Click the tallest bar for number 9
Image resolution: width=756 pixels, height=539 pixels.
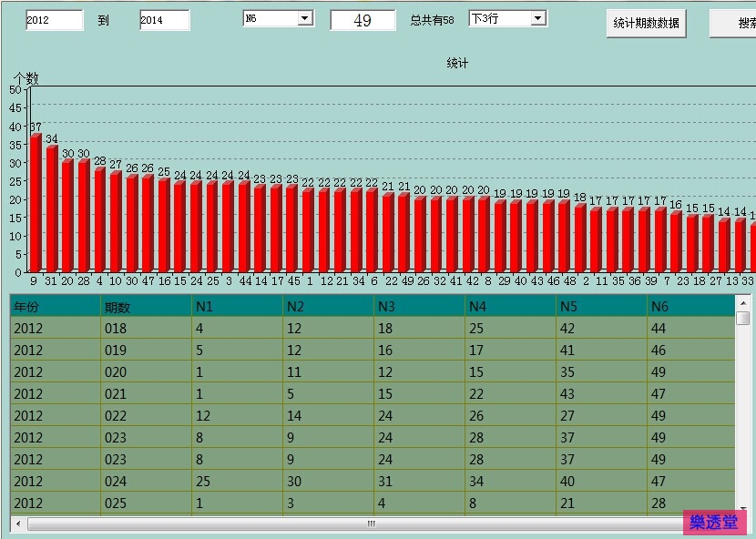[36, 203]
